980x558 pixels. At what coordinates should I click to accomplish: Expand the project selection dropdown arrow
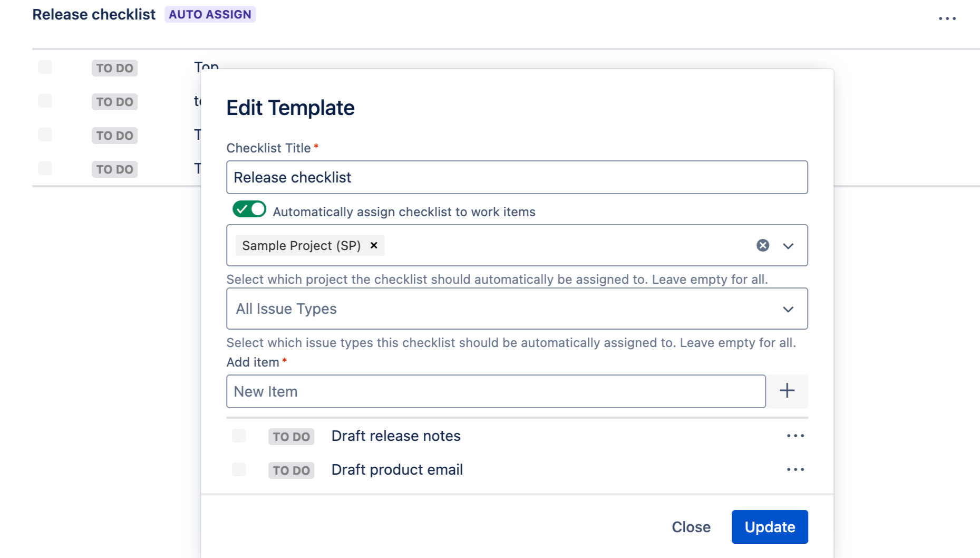(788, 246)
